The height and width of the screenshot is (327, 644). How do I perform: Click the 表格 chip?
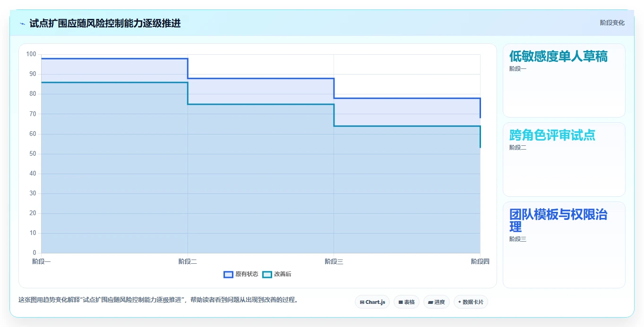pos(406,302)
